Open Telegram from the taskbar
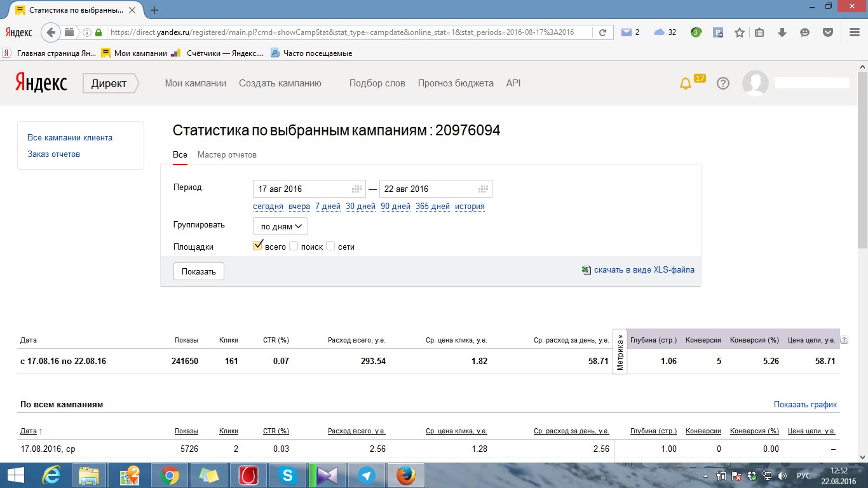This screenshot has width=868, height=488. [366, 475]
